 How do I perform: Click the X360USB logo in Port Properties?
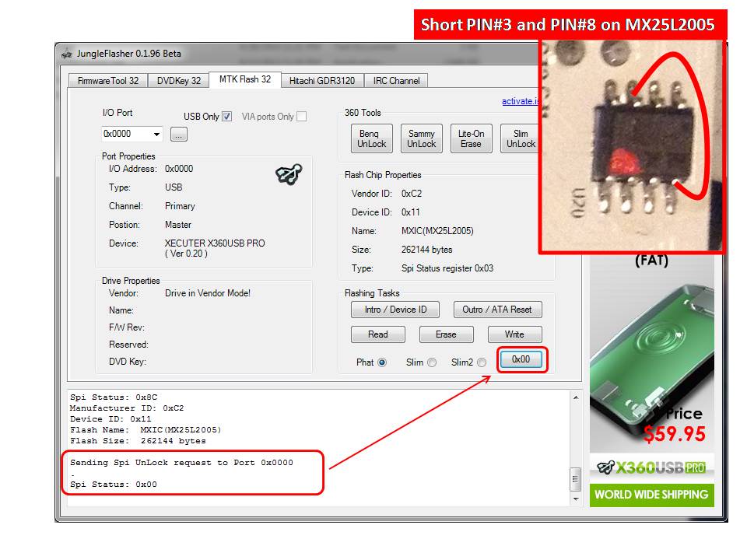[289, 174]
